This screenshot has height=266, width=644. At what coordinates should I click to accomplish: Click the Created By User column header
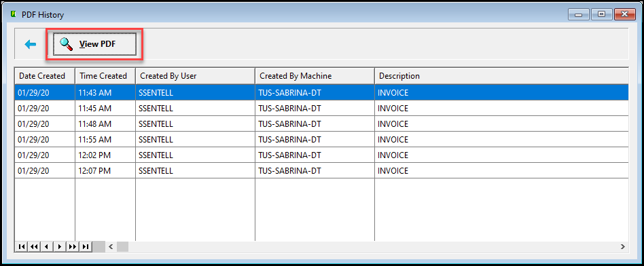(195, 76)
